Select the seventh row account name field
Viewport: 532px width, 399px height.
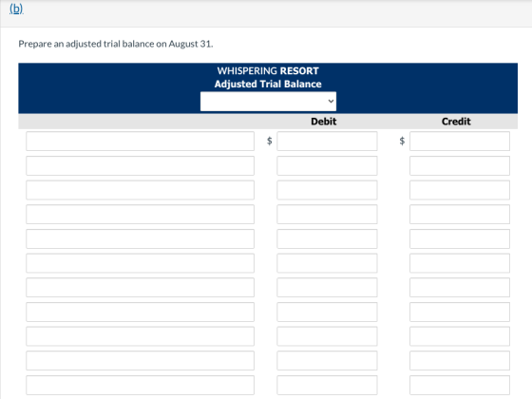coord(141,288)
